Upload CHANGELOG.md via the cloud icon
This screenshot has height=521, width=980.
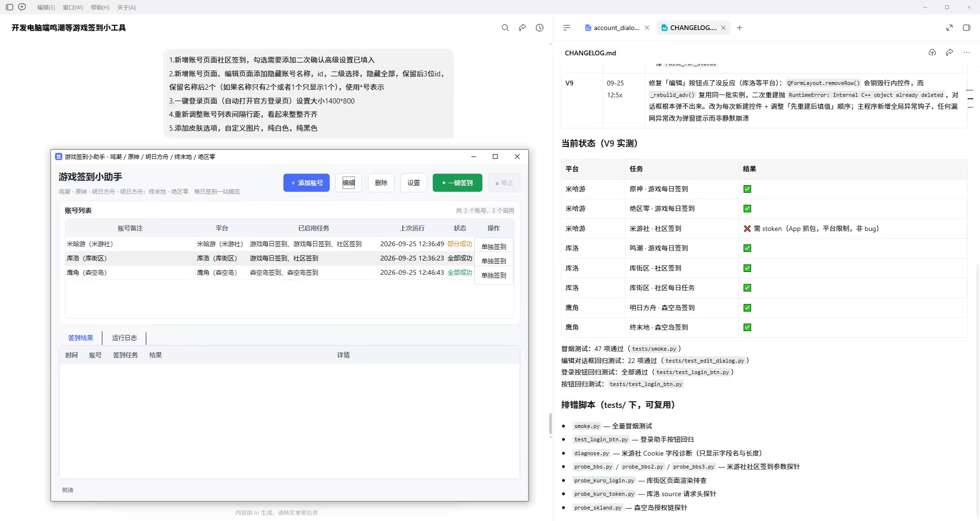pos(932,52)
